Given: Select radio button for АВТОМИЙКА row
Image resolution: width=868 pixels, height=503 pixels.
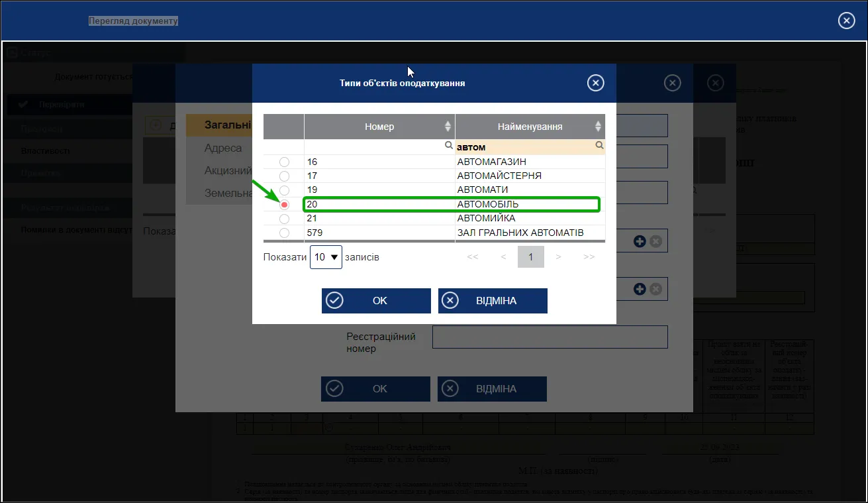Looking at the screenshot, I should pyautogui.click(x=284, y=219).
